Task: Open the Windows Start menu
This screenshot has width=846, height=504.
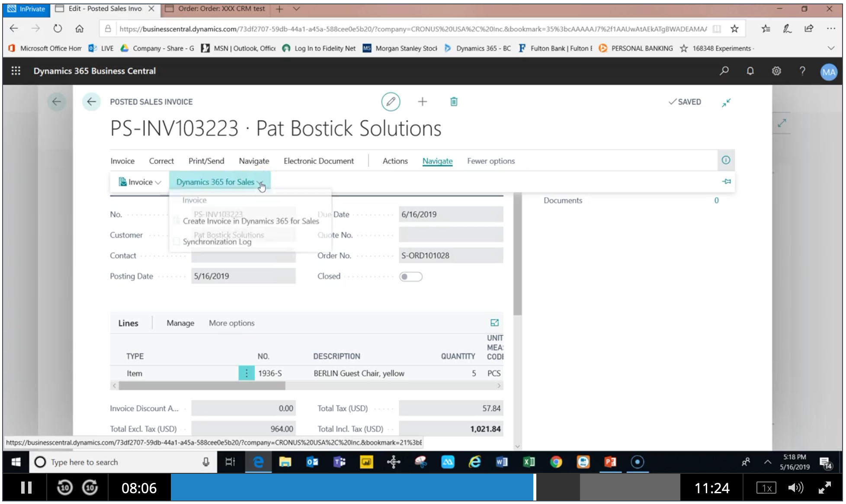Action: pyautogui.click(x=16, y=462)
